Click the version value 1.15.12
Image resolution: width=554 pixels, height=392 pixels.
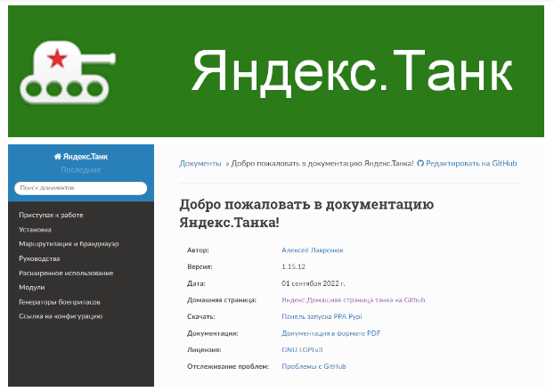(x=293, y=267)
